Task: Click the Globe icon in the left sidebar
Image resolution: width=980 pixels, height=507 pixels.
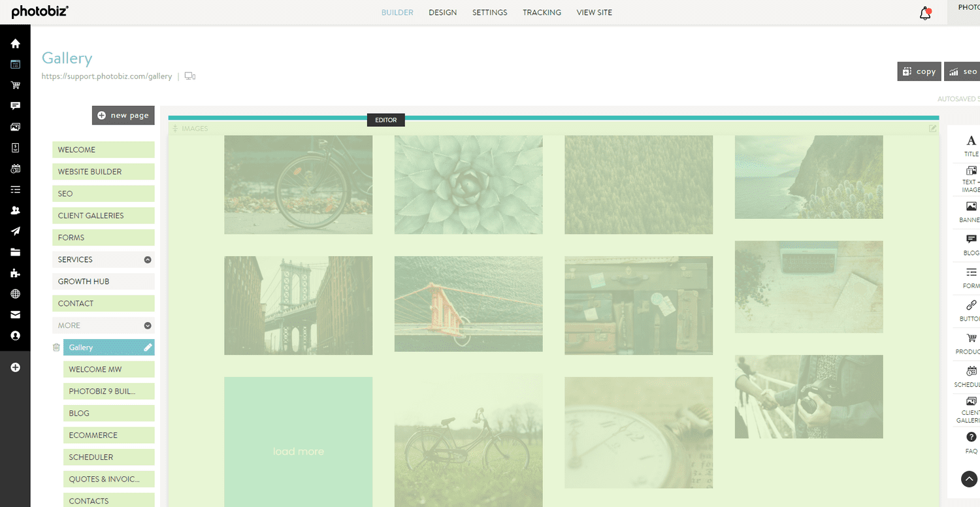Action: [x=14, y=293]
